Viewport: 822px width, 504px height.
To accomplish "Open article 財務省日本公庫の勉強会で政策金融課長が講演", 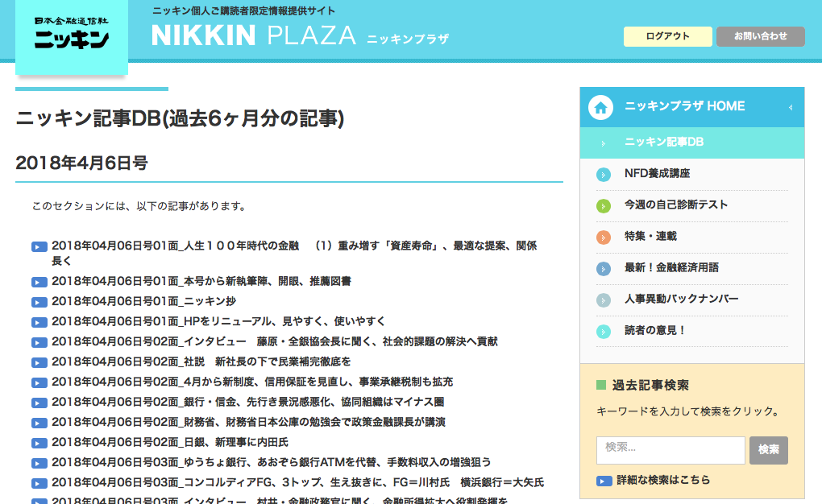I will point(248,422).
